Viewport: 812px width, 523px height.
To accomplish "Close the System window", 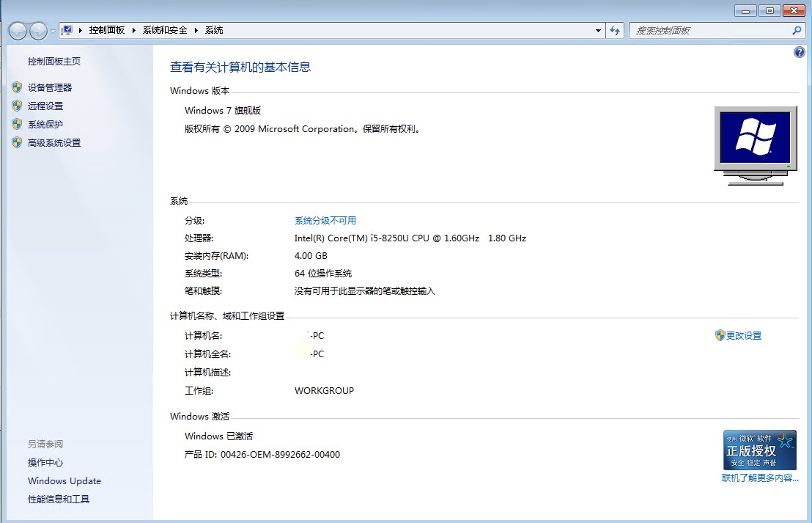I will (x=794, y=10).
